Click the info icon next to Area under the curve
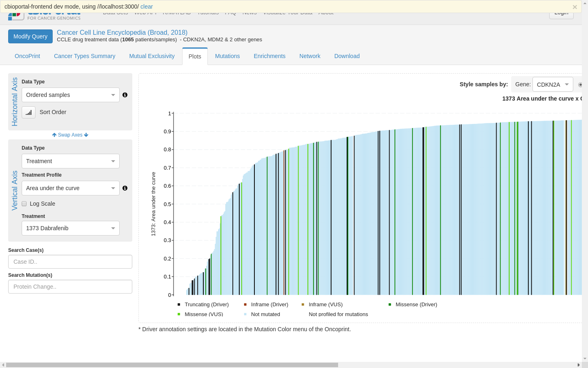 click(125, 188)
